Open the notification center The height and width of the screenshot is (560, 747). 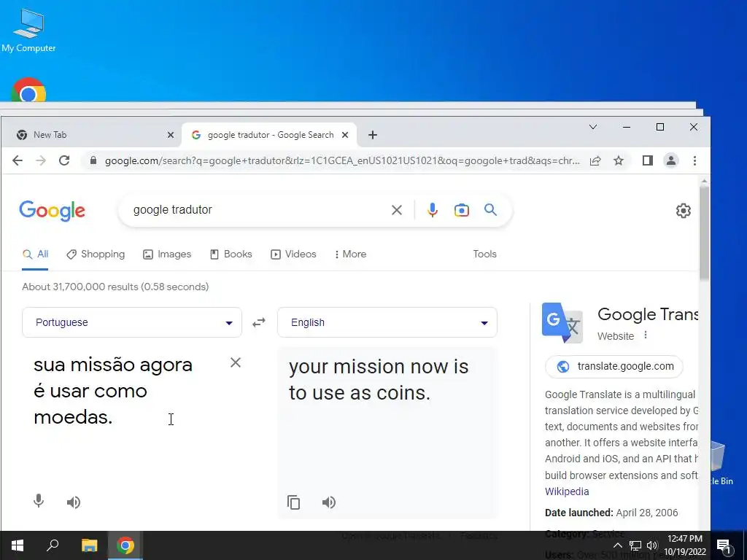724,545
